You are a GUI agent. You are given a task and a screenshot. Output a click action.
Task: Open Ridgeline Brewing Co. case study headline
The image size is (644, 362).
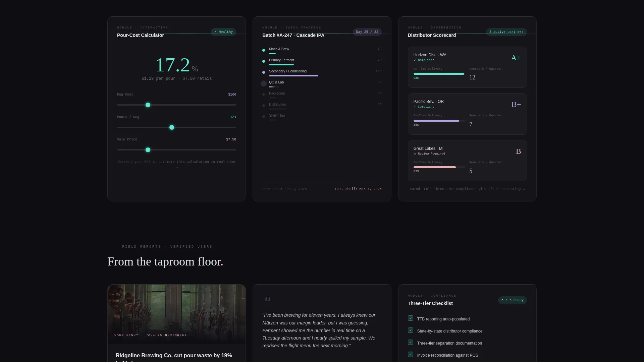(x=174, y=358)
